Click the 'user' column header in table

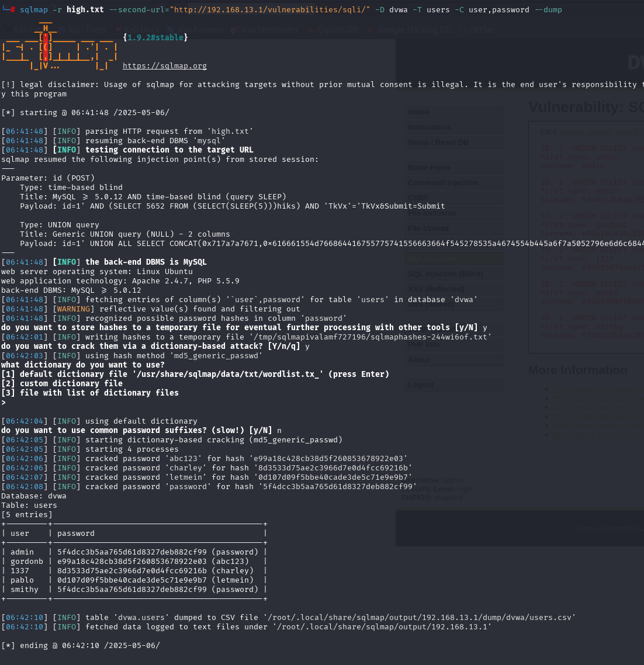tap(20, 533)
